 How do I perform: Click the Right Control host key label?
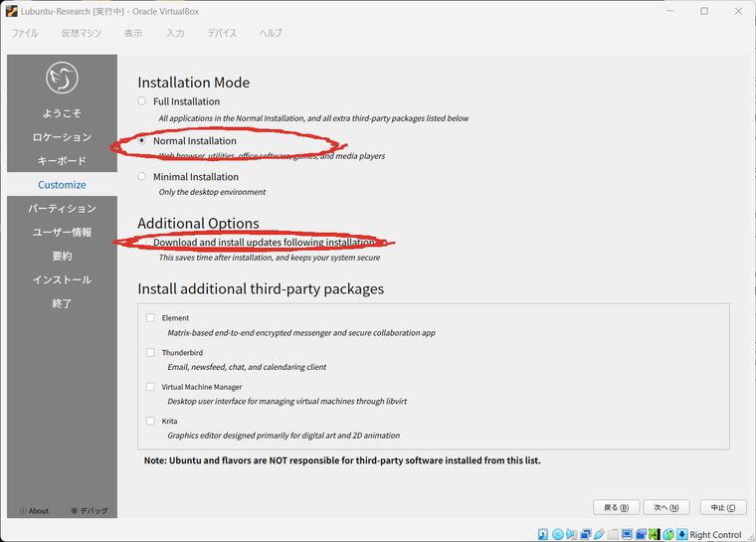(715, 534)
